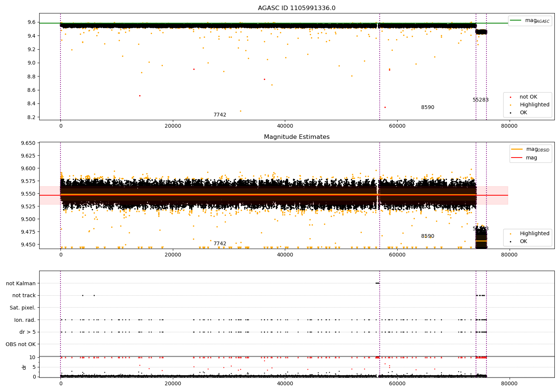Select 'mag OBSID' legend label in middle plot
Viewport: 560px width, 392px height.
tap(538, 149)
